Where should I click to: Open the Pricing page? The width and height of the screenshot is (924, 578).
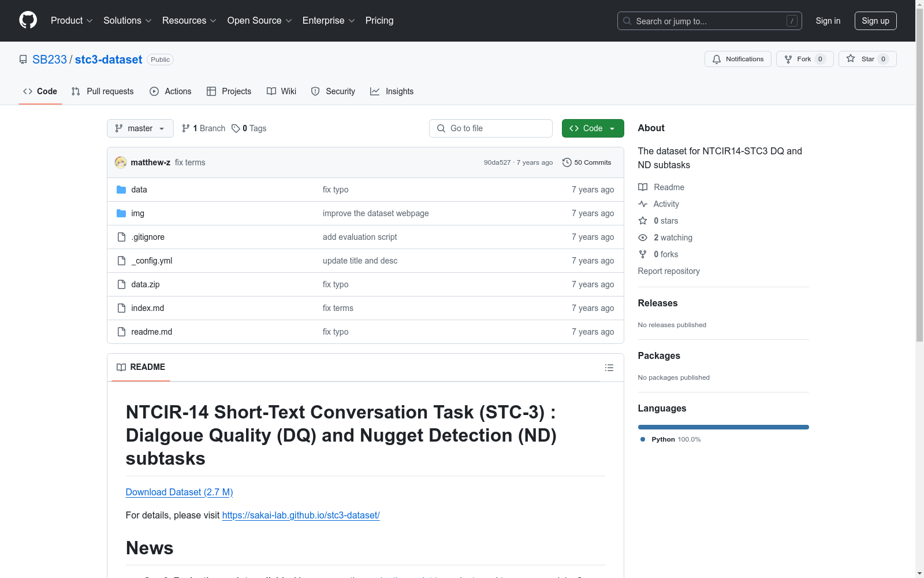[x=379, y=21]
